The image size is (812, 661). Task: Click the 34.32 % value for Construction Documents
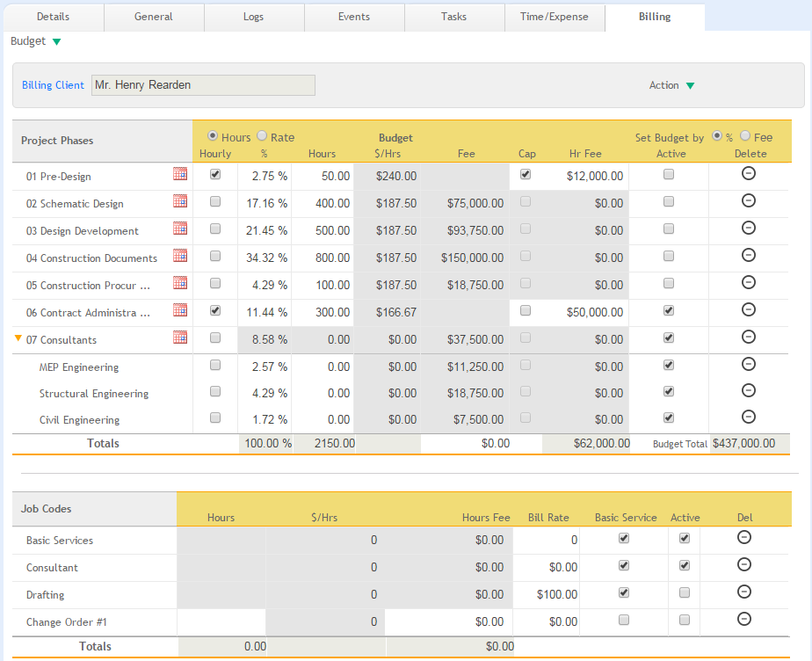click(266, 258)
